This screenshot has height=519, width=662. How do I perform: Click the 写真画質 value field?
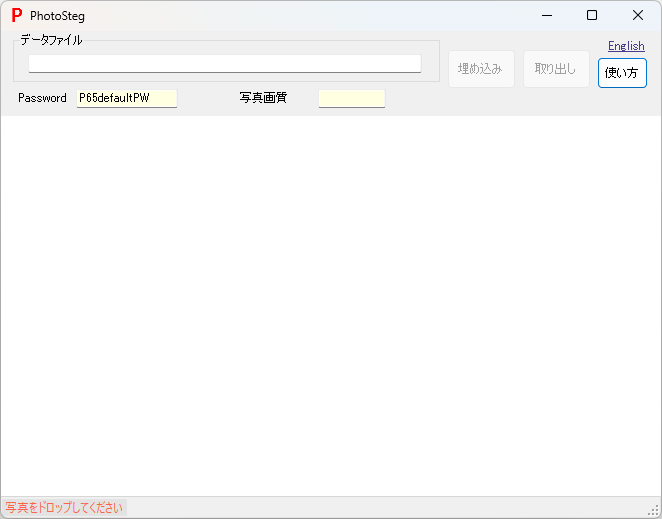352,98
